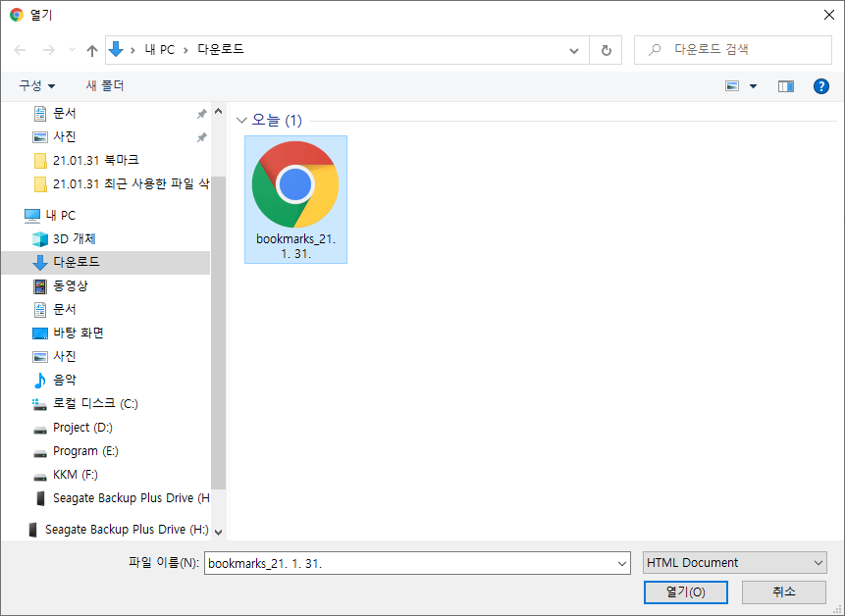The width and height of the screenshot is (845, 616).
Task: Expand the address bar history dropdown
Action: (574, 51)
